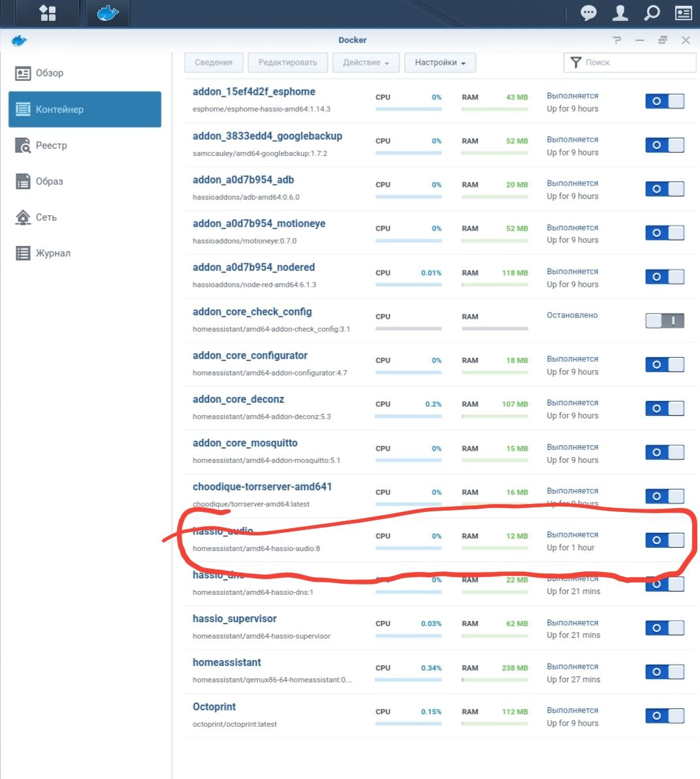Switch to the Обзор section
700x779 pixels.
click(x=85, y=73)
